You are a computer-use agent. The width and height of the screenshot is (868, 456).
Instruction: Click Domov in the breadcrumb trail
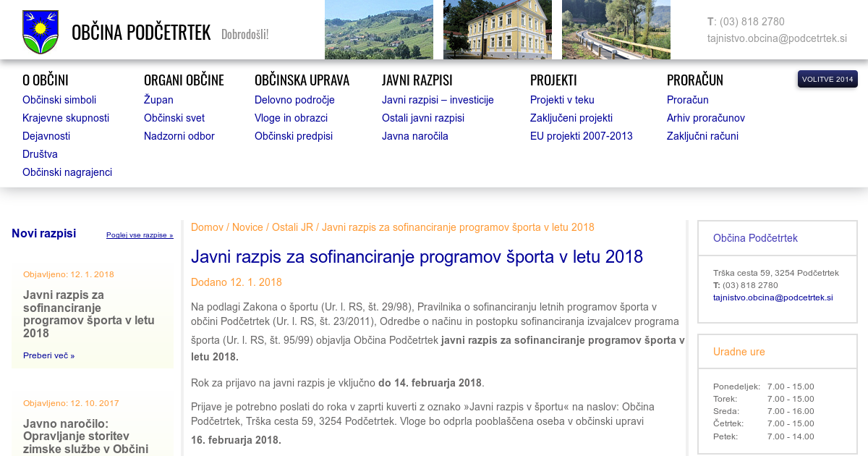(x=207, y=227)
